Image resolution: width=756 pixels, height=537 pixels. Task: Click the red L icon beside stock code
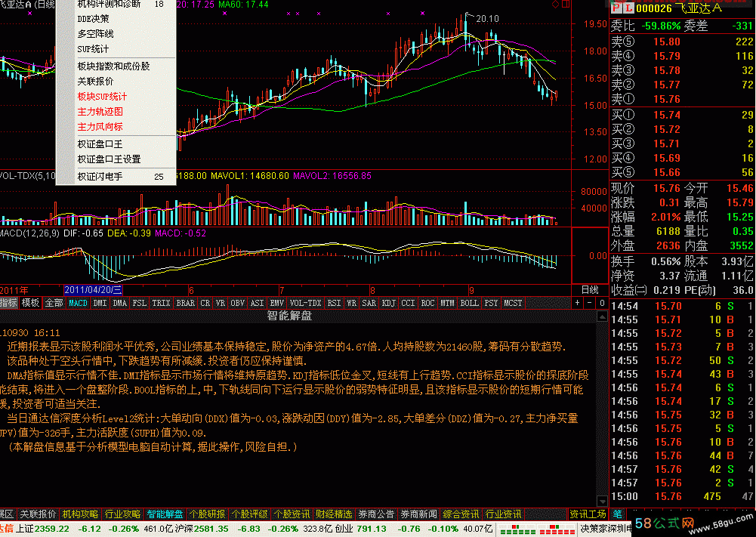tap(628, 8)
